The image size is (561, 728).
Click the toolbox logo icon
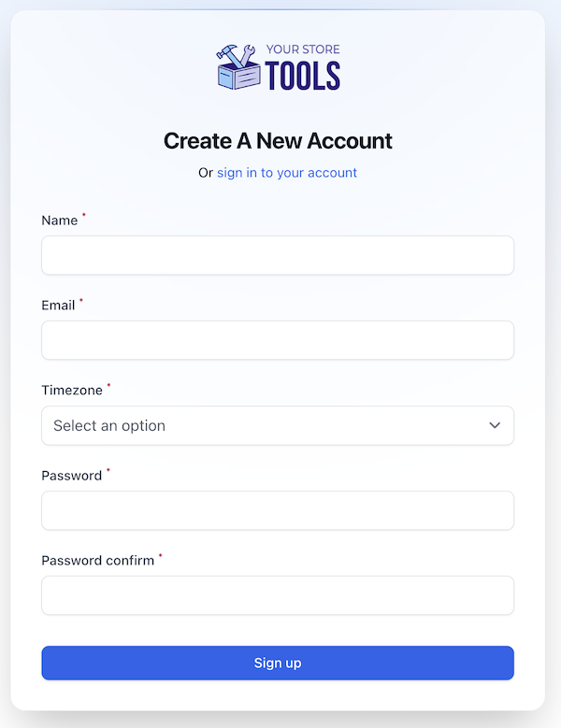(238, 67)
